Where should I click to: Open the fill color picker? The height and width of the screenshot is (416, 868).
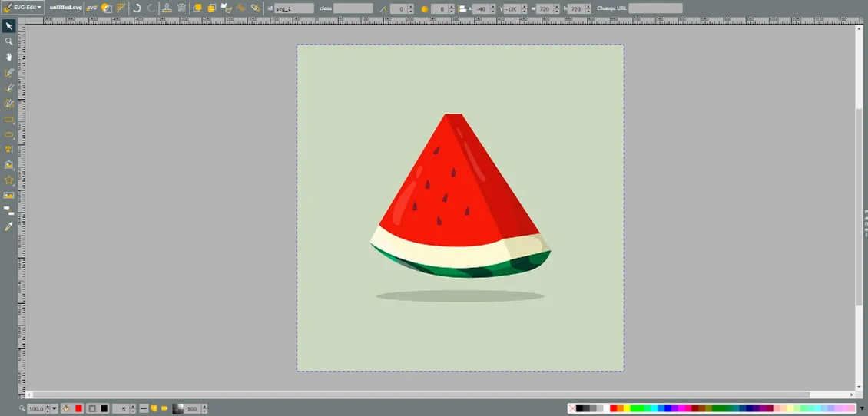pyautogui.click(x=78, y=409)
